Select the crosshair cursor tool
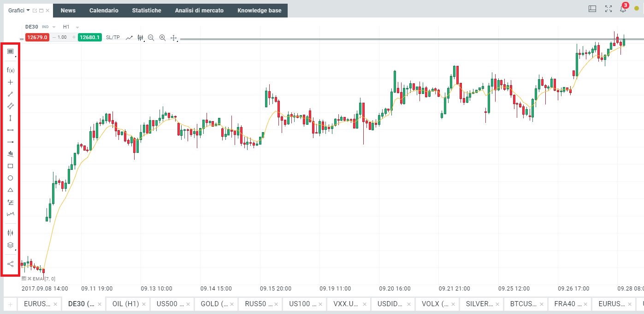 [11, 82]
